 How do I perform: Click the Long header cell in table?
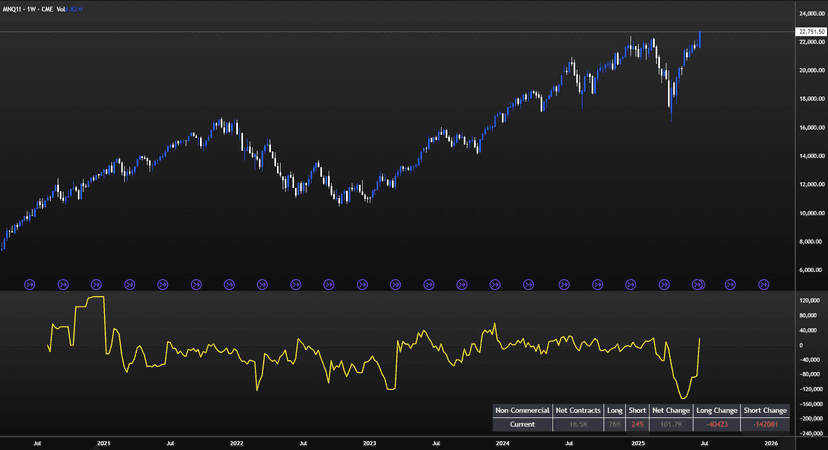coord(615,410)
